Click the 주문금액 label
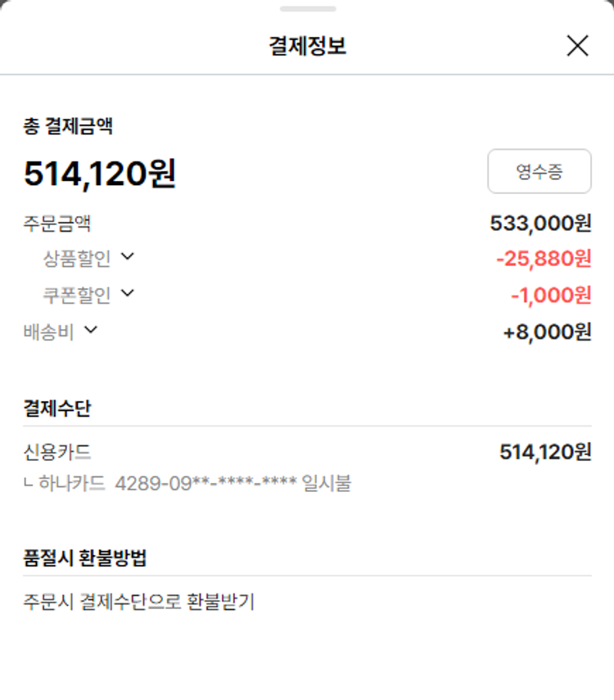Image resolution: width=614 pixels, height=700 pixels. pos(57,223)
